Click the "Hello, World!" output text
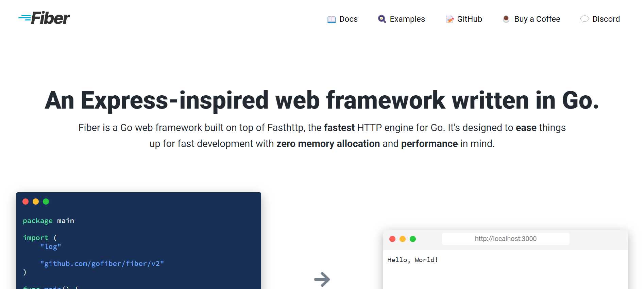The image size is (644, 289). [x=412, y=260]
